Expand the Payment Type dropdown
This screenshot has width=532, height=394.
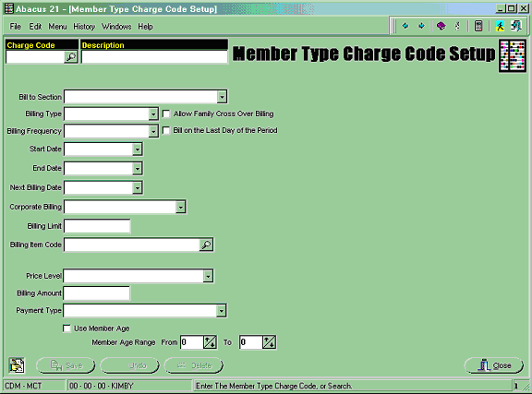coord(222,311)
